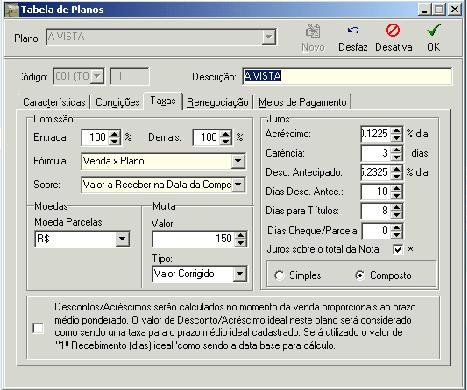Increase the Carência days
The width and height of the screenshot is (467, 390).
point(396,150)
